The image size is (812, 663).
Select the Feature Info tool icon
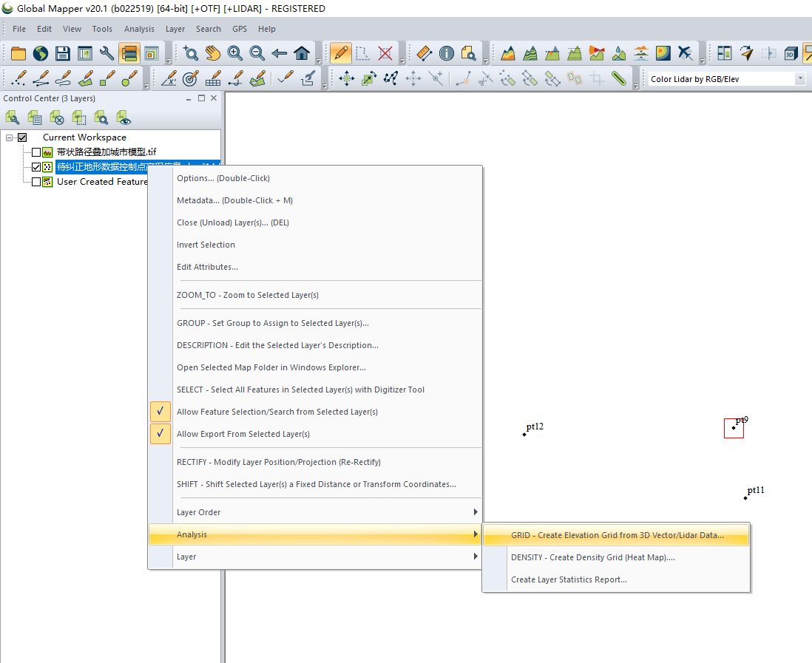coord(447,53)
